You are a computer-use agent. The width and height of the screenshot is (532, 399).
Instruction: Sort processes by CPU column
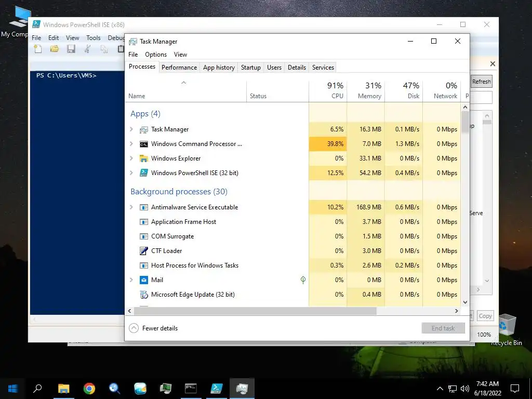click(328, 90)
